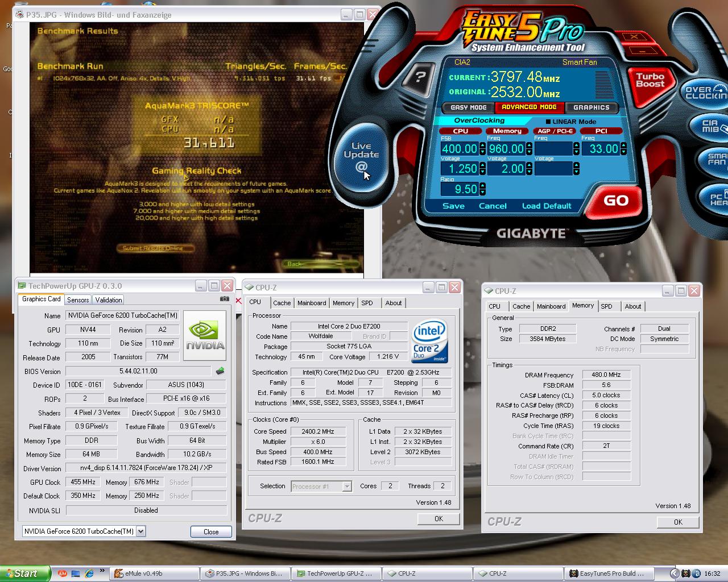Increase the Memory voltage stepper

pos(529,165)
